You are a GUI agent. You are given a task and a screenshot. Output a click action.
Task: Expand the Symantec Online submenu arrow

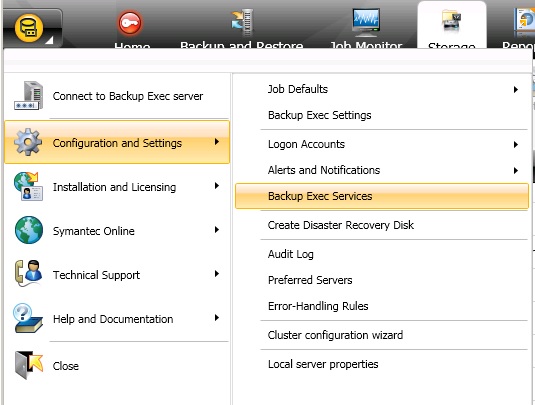coord(217,230)
